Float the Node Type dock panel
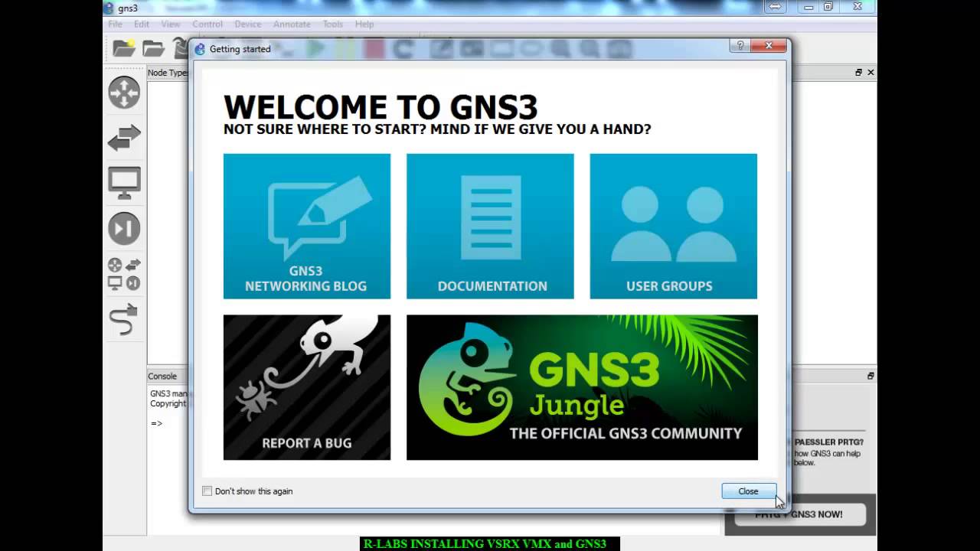980x551 pixels. pyautogui.click(x=859, y=72)
